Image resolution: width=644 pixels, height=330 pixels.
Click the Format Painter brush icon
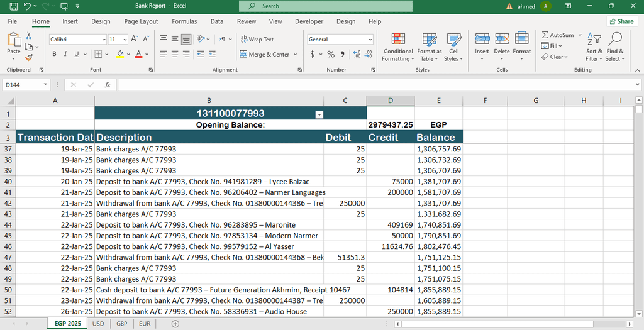(x=29, y=57)
